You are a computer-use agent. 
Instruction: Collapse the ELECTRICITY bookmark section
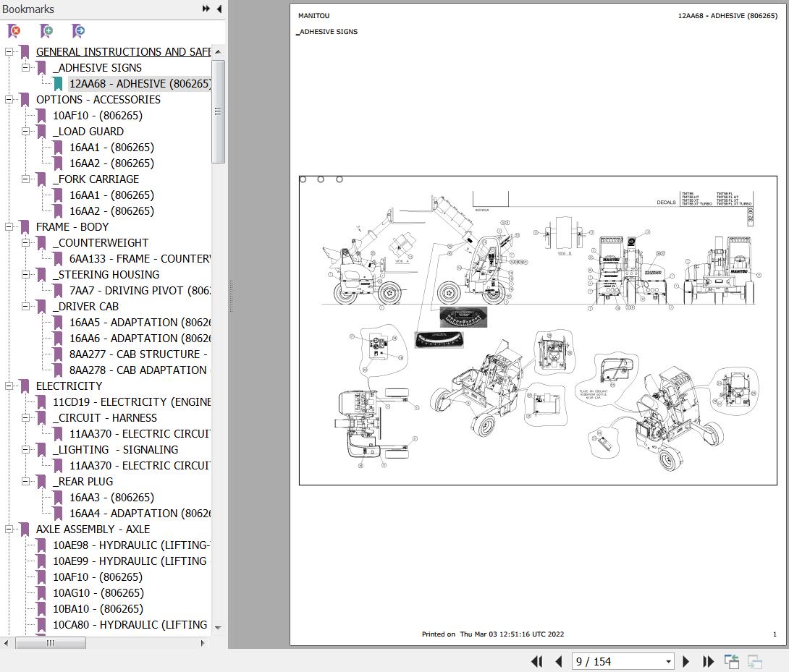coord(9,386)
